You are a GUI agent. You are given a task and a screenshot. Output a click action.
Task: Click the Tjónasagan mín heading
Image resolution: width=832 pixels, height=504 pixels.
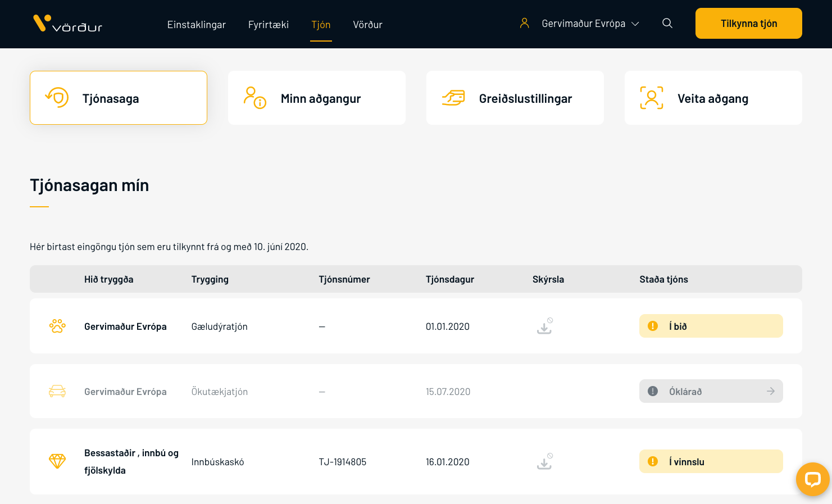click(89, 185)
